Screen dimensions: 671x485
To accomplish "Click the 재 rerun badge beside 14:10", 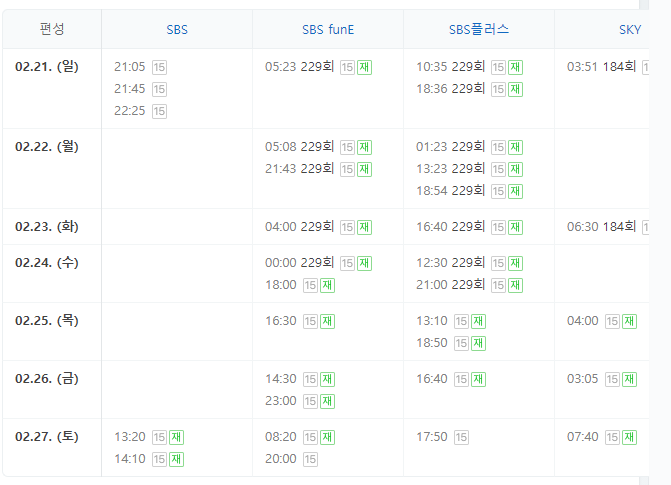I will point(176,459).
